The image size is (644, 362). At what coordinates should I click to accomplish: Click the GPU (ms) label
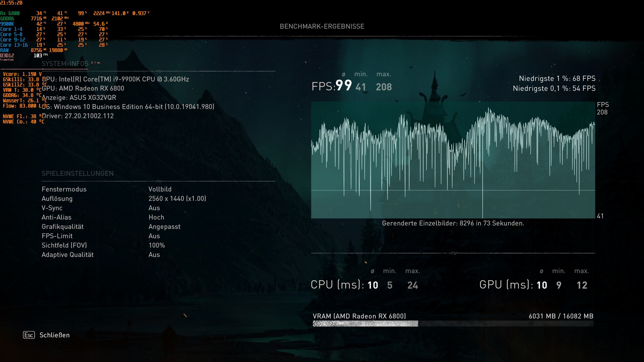coord(506,285)
